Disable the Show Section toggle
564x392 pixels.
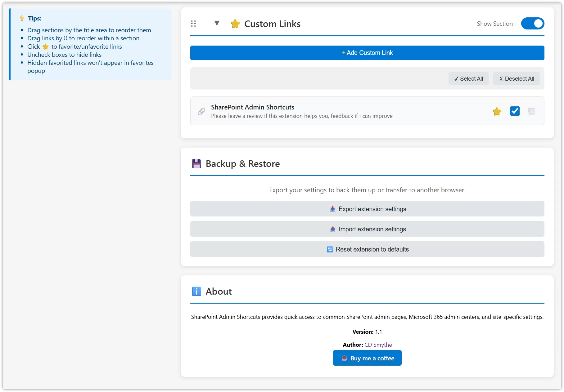(x=533, y=23)
